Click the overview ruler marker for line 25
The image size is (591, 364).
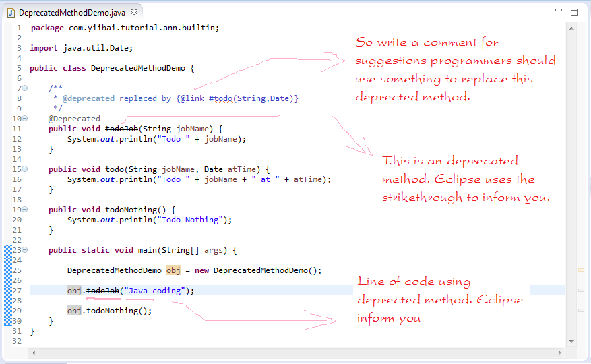point(581,270)
